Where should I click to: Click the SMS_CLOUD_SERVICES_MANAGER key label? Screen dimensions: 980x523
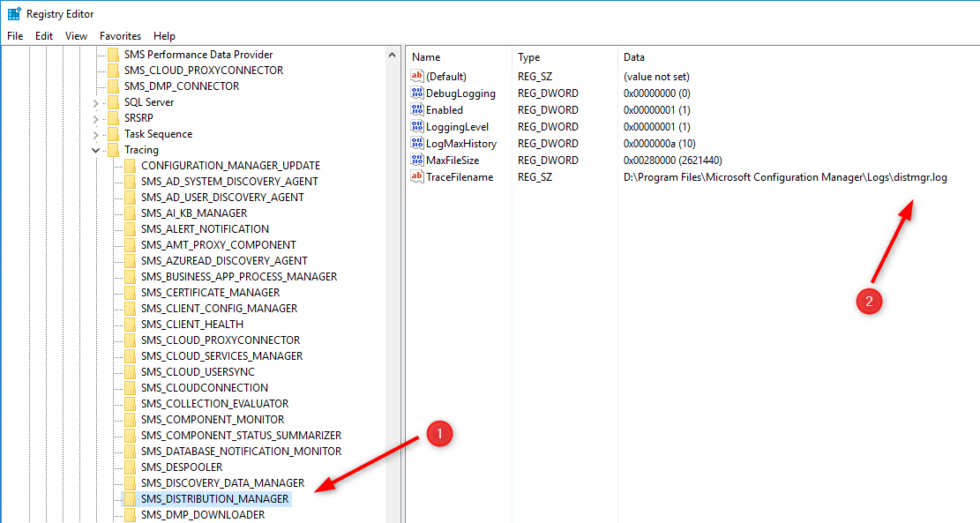(x=222, y=356)
